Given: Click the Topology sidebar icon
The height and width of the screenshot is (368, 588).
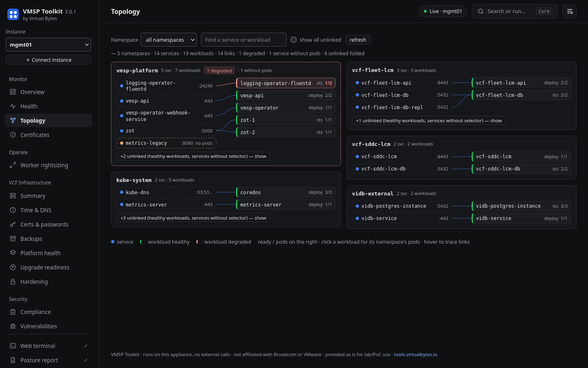Looking at the screenshot, I should pyautogui.click(x=13, y=121).
